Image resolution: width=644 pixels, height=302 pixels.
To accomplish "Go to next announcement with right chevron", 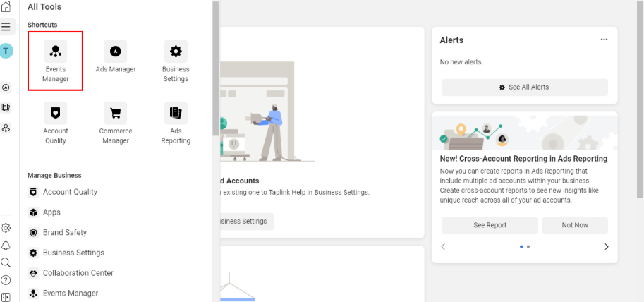I will (606, 247).
